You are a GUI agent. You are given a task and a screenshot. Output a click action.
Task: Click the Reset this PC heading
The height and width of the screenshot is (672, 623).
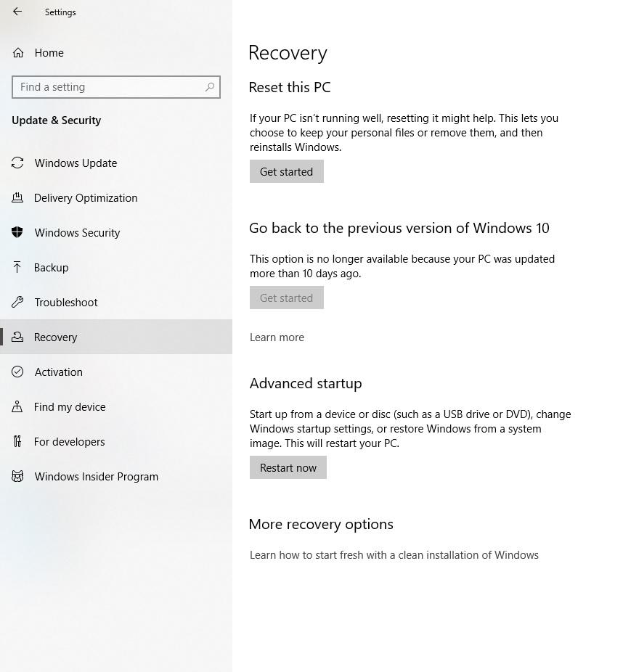(290, 87)
